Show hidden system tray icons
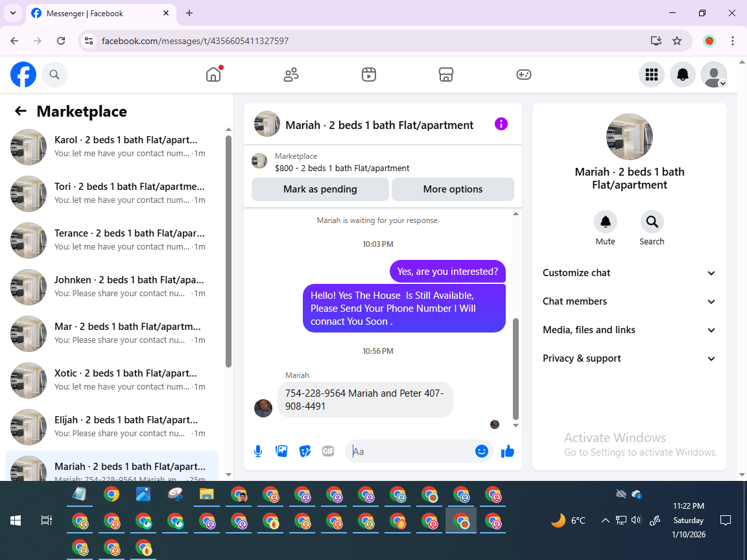This screenshot has height=560, width=747. [x=606, y=520]
